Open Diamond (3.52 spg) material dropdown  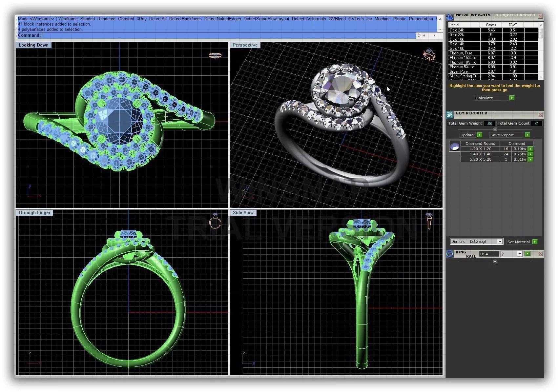pos(500,242)
